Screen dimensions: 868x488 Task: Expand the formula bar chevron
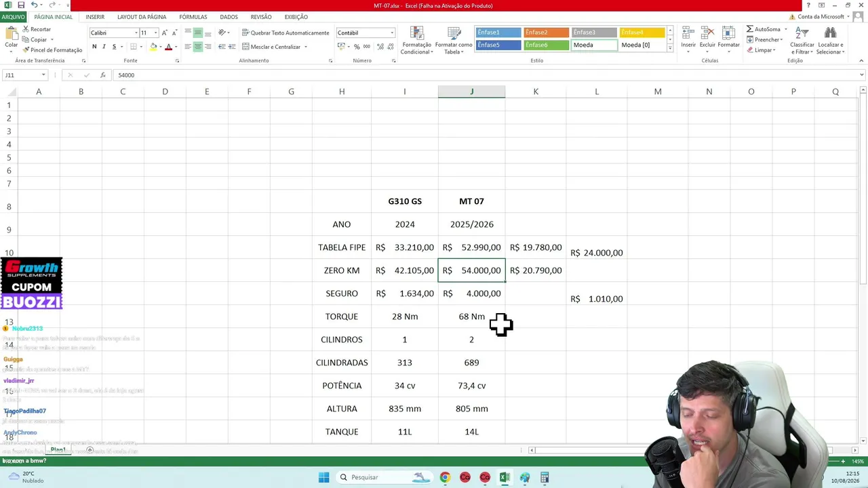click(x=862, y=75)
